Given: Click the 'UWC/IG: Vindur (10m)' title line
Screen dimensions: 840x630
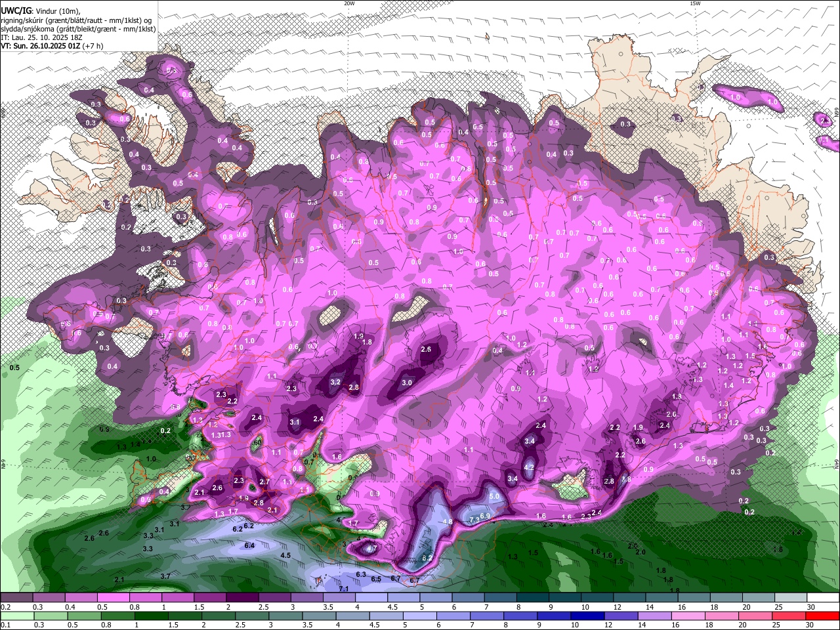Looking at the screenshot, I should 40,11.
